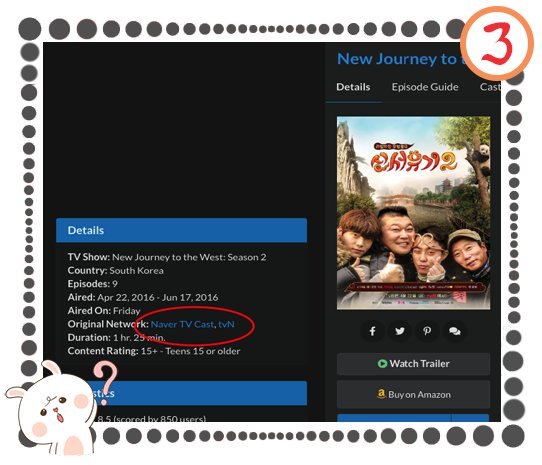This screenshot has height=465, width=542.
Task: Open the Cast tab
Action: click(490, 87)
